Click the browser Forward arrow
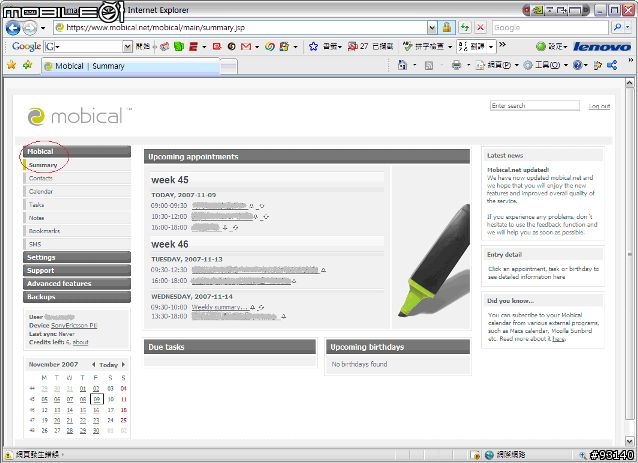The width and height of the screenshot is (638, 463). tap(29, 28)
